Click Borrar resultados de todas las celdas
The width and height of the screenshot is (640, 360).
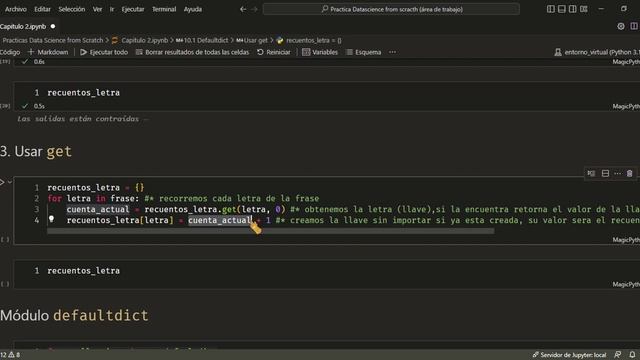[192, 52]
